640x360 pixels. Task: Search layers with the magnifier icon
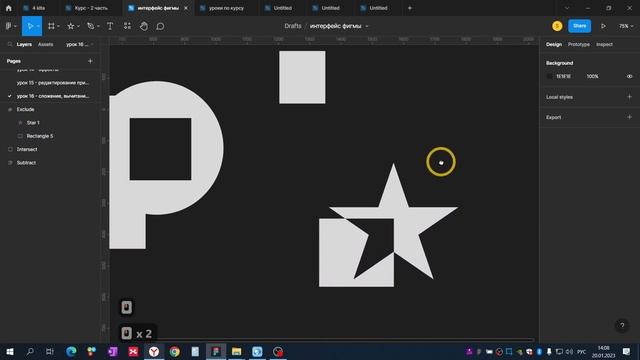click(x=10, y=44)
